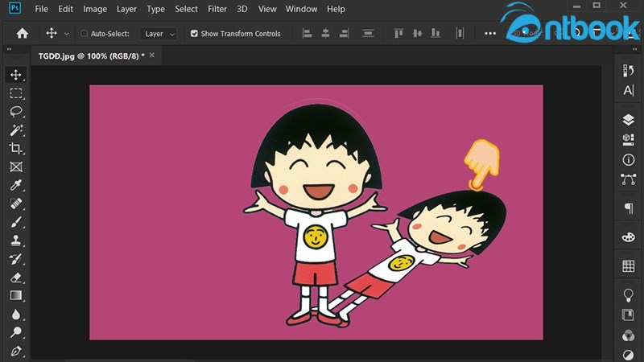This screenshot has height=362, width=644.
Task: Open the View menu
Action: point(267,9)
